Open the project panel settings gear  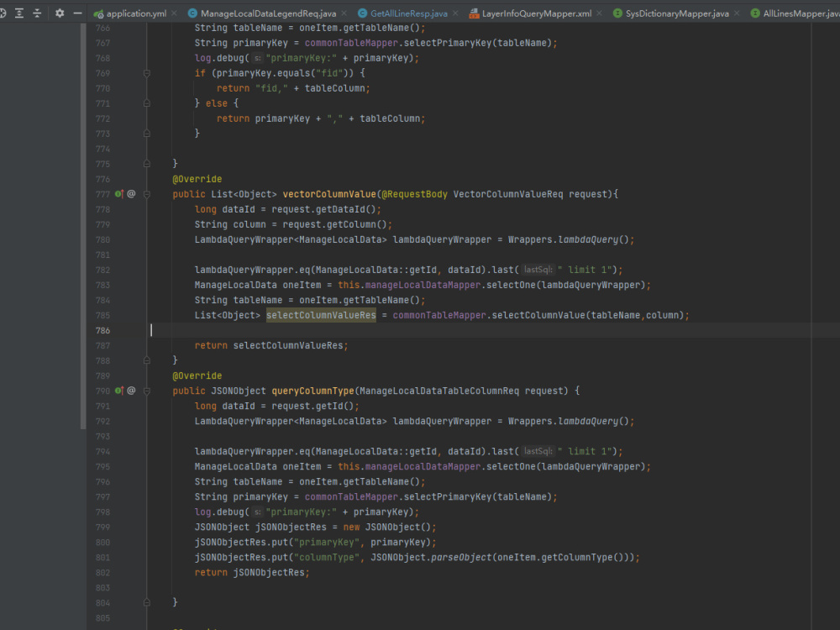pyautogui.click(x=60, y=13)
